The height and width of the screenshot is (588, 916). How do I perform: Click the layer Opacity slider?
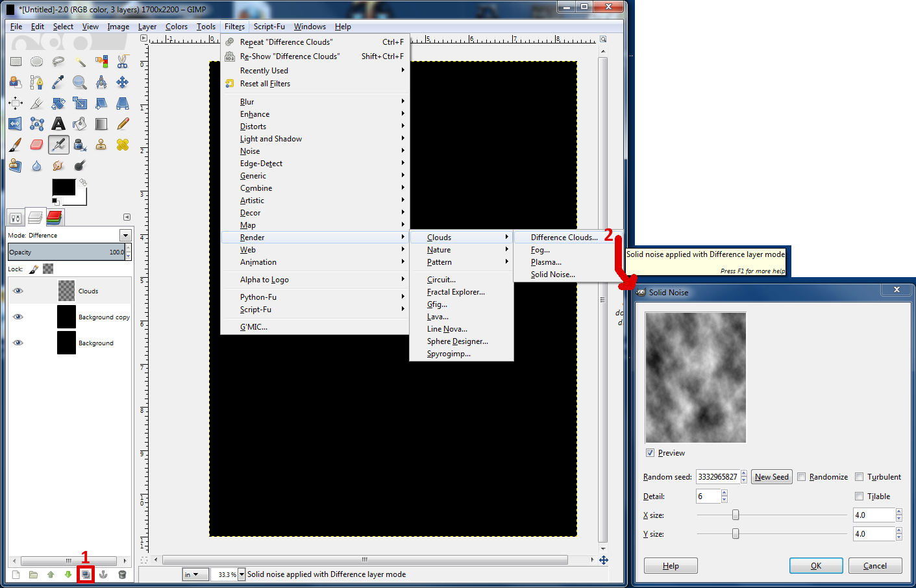[67, 252]
